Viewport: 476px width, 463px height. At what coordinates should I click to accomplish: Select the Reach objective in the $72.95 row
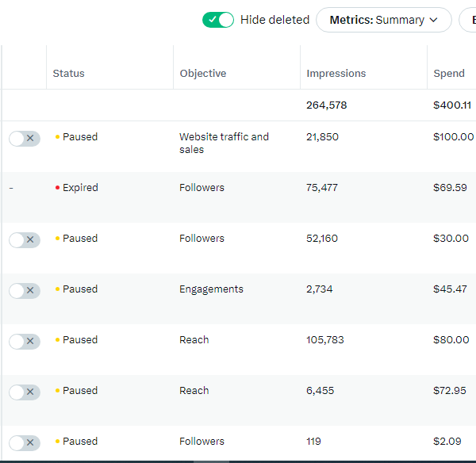(194, 391)
